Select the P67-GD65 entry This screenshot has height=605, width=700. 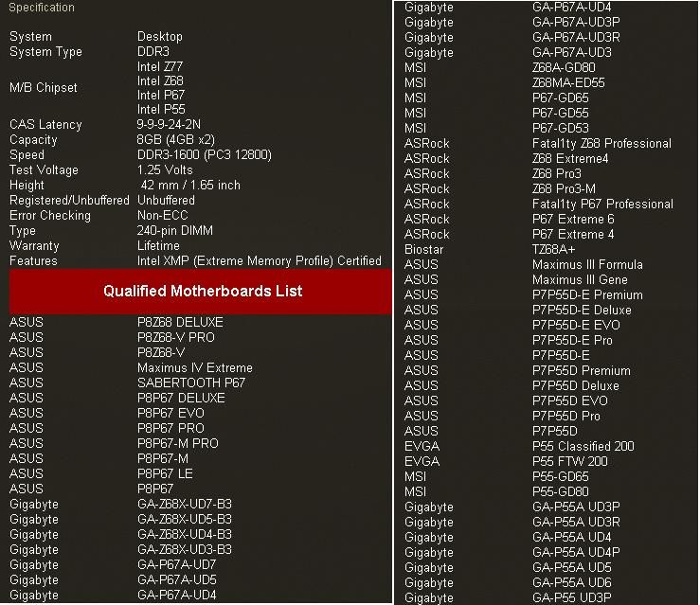pos(561,98)
